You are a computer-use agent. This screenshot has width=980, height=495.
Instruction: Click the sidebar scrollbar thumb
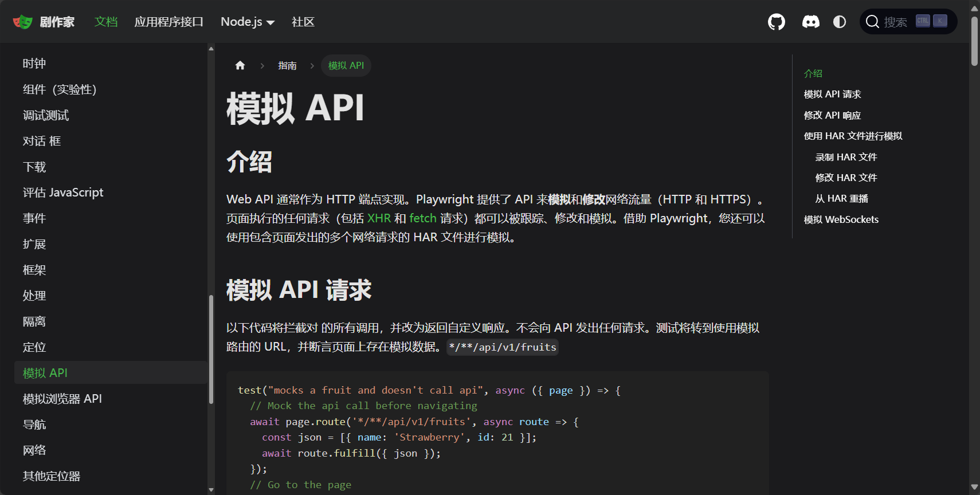point(211,349)
